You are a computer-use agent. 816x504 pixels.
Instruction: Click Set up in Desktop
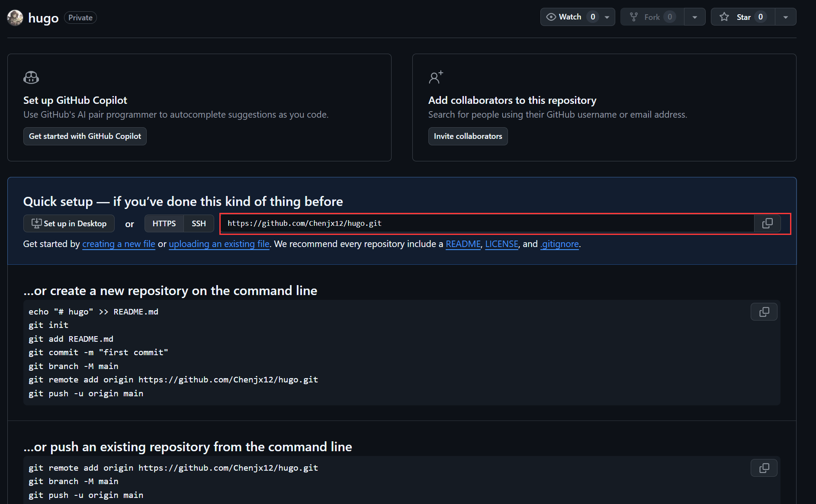pyautogui.click(x=69, y=224)
